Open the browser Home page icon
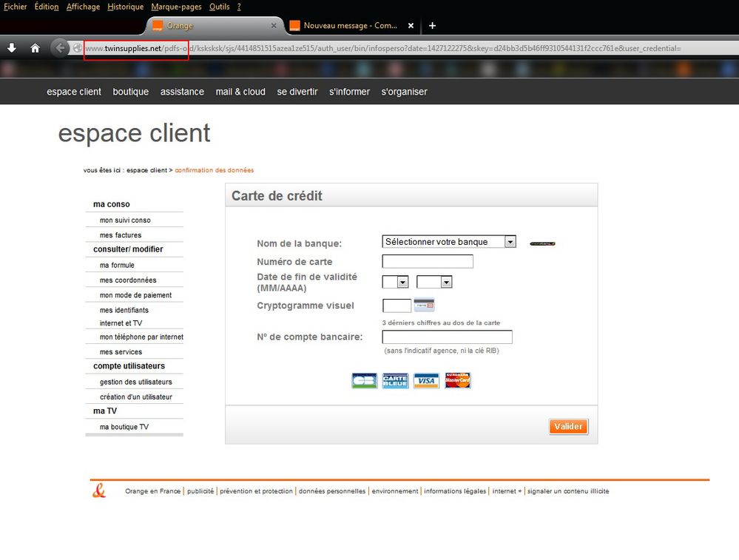Screen dimensions: 739x560 [x=35, y=47]
